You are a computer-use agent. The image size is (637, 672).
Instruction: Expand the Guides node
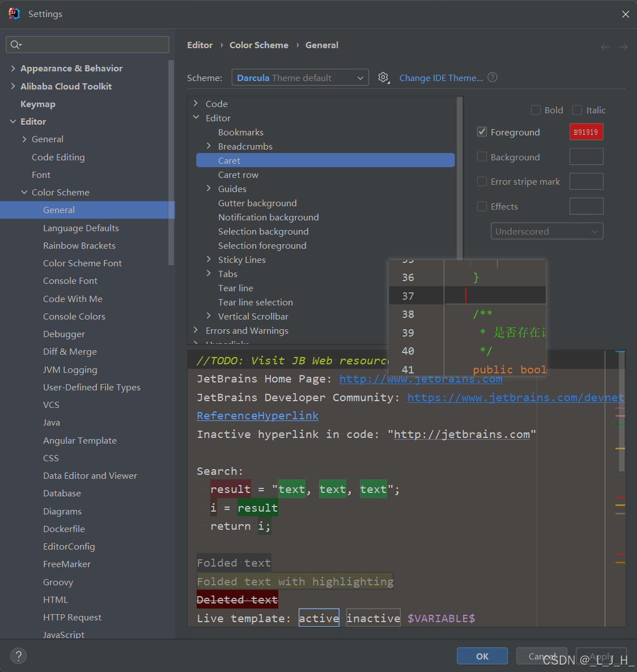point(209,188)
